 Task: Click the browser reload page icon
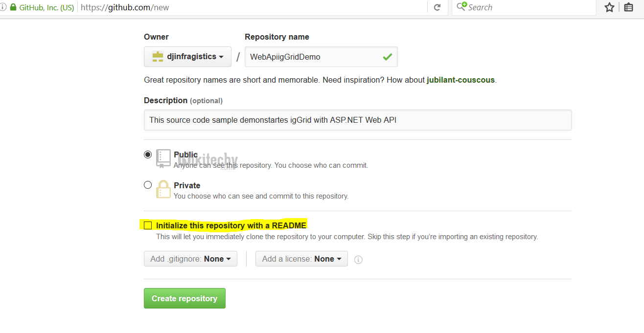pos(437,7)
